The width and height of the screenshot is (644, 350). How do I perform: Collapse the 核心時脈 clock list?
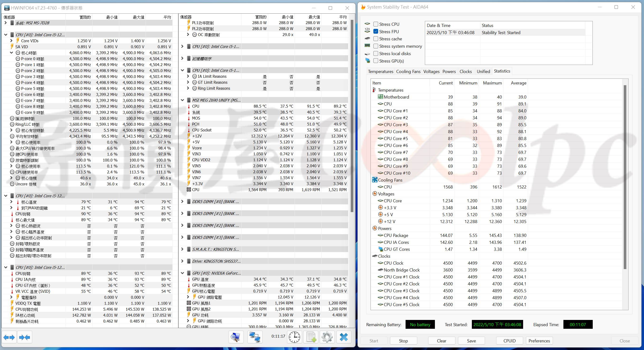click(x=11, y=53)
